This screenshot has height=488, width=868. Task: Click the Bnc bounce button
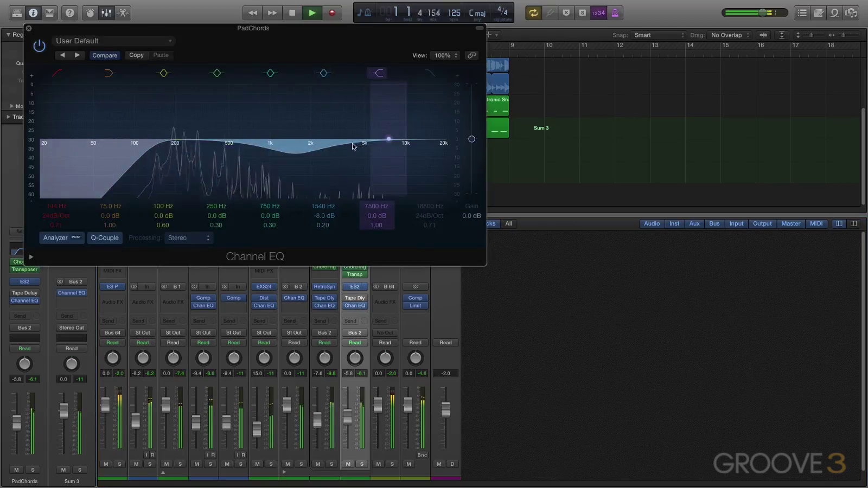[x=422, y=455]
